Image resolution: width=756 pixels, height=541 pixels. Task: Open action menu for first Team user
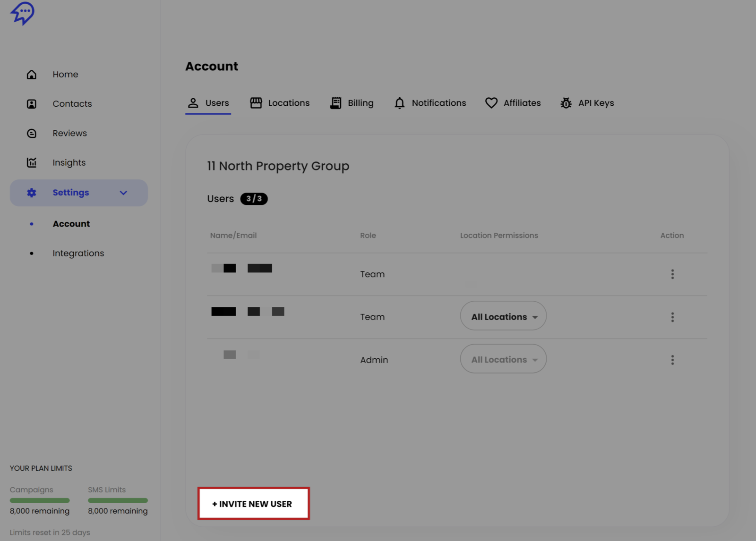click(x=672, y=274)
